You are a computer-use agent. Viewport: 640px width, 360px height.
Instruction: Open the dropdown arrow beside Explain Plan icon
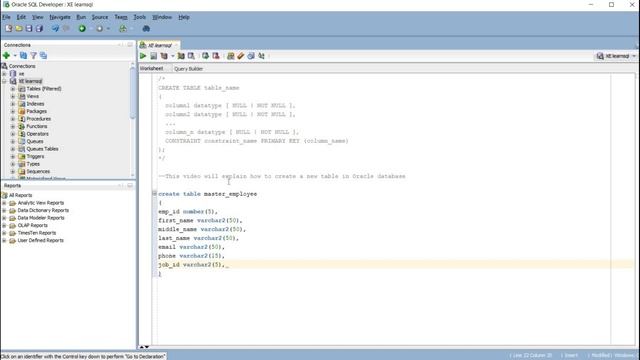click(172, 56)
